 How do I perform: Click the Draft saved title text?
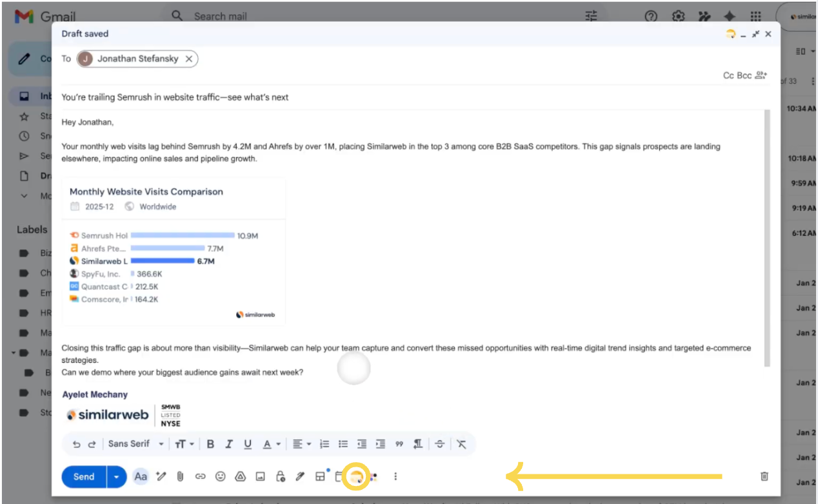tap(85, 34)
